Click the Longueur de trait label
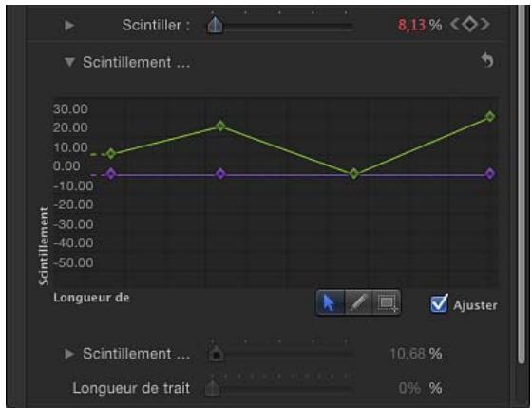This screenshot has width=532, height=408. (x=131, y=388)
